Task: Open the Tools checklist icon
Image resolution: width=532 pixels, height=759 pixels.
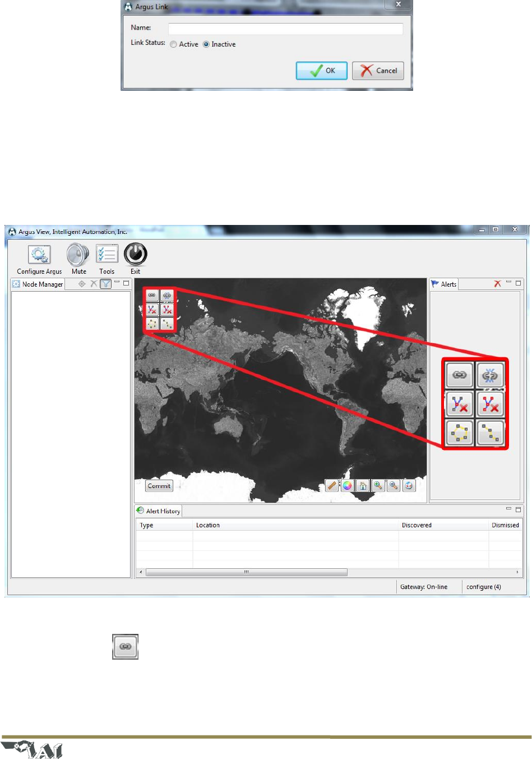Action: (x=107, y=260)
